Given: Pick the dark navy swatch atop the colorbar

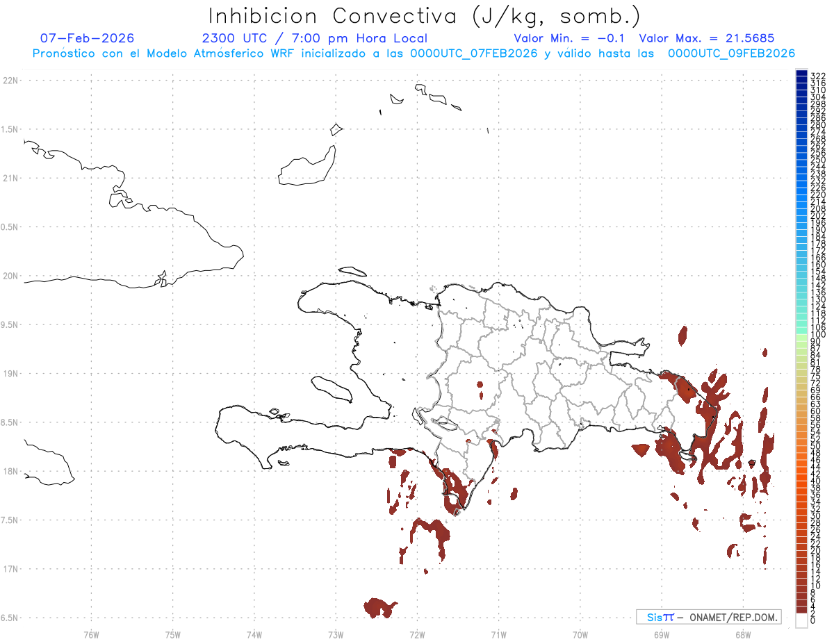Looking at the screenshot, I should (801, 74).
